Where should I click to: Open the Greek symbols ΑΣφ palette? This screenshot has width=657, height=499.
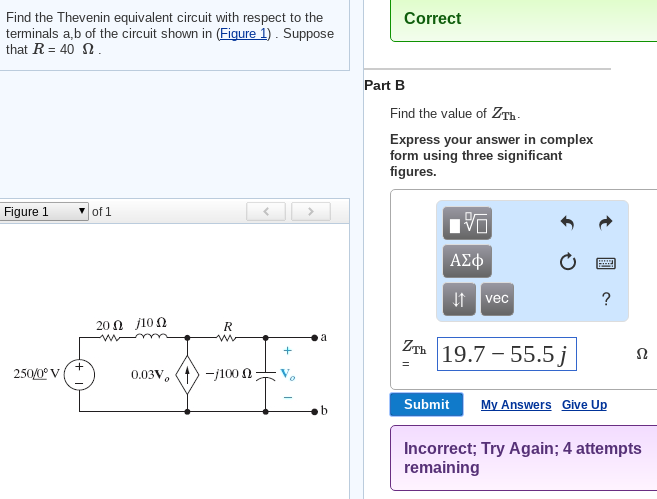[x=467, y=261]
